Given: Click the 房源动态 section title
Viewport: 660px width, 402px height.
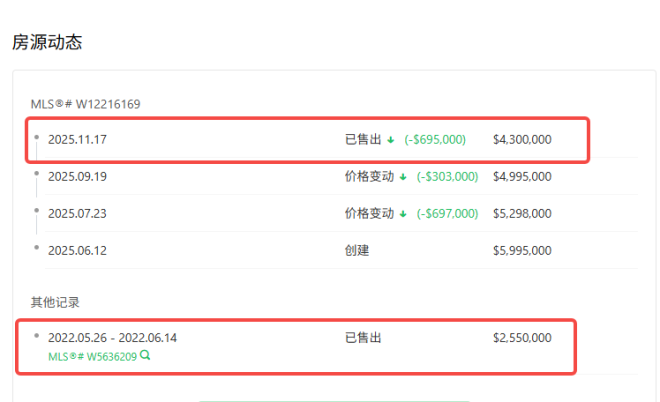Looking at the screenshot, I should 47,42.
